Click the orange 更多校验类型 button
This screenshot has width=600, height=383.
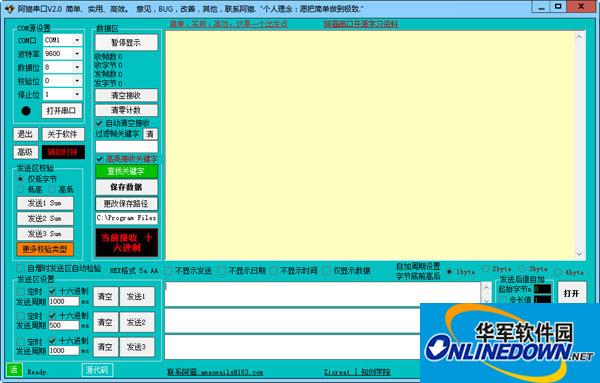(45, 249)
